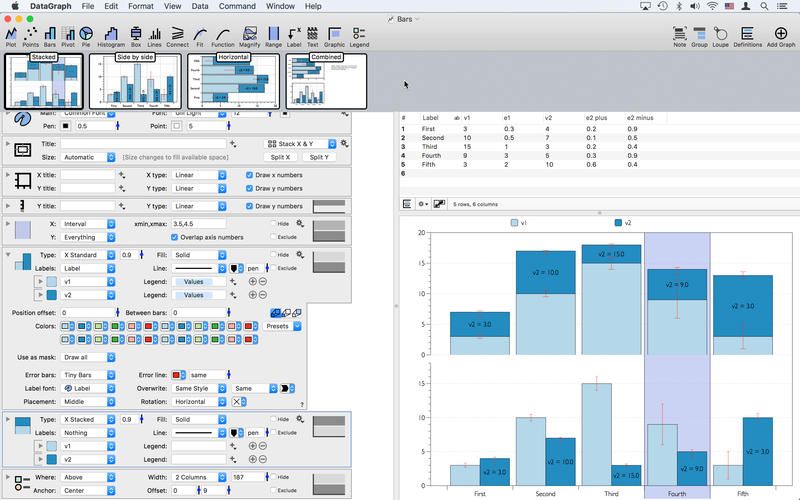Toggle Overlap axis numbers checkbox
The image size is (800, 500).
coord(174,237)
